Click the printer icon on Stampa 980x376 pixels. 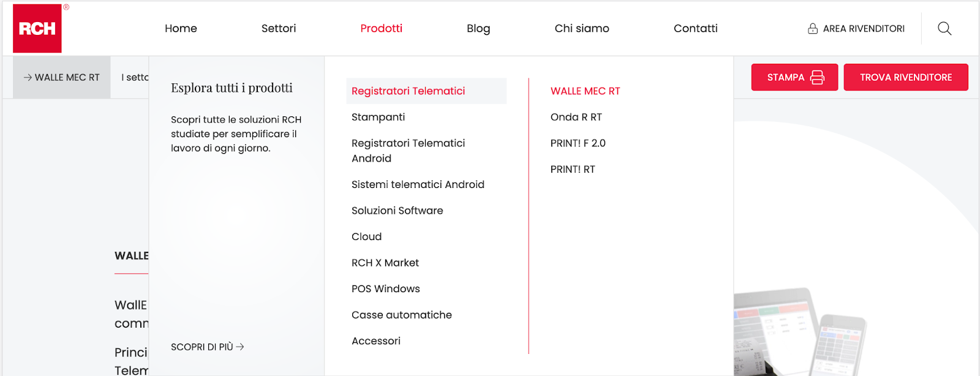pos(817,77)
